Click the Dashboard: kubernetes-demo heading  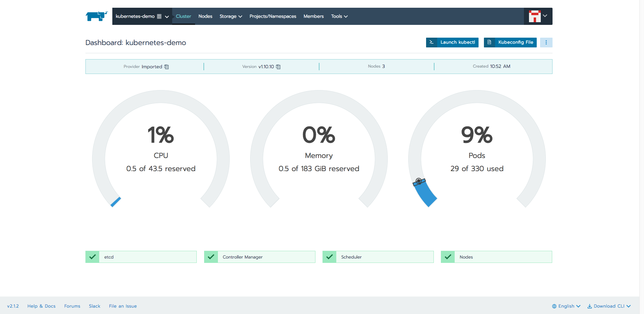coord(136,43)
